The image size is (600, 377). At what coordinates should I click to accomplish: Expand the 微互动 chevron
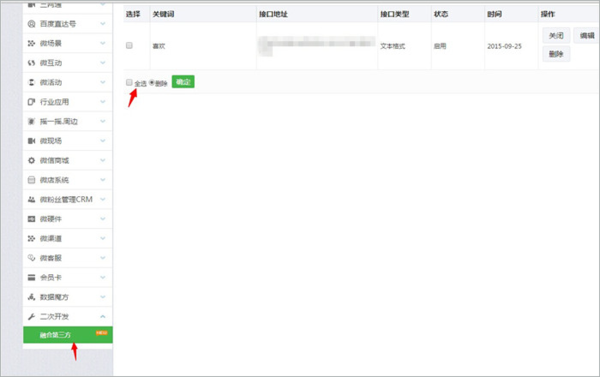point(103,63)
